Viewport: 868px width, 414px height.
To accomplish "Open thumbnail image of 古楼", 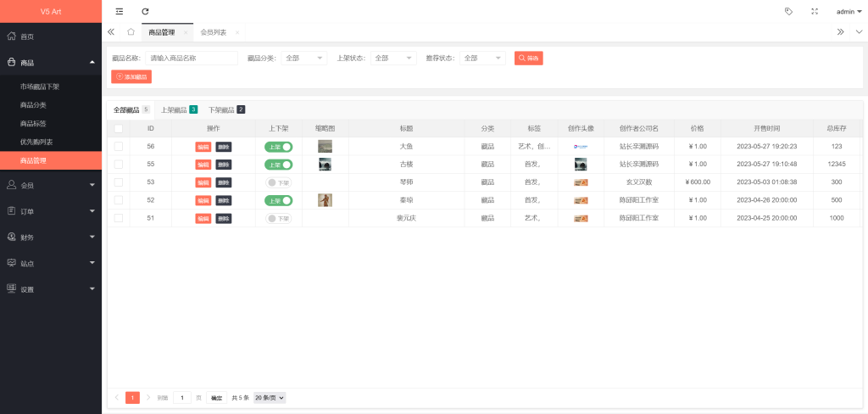I will (325, 164).
